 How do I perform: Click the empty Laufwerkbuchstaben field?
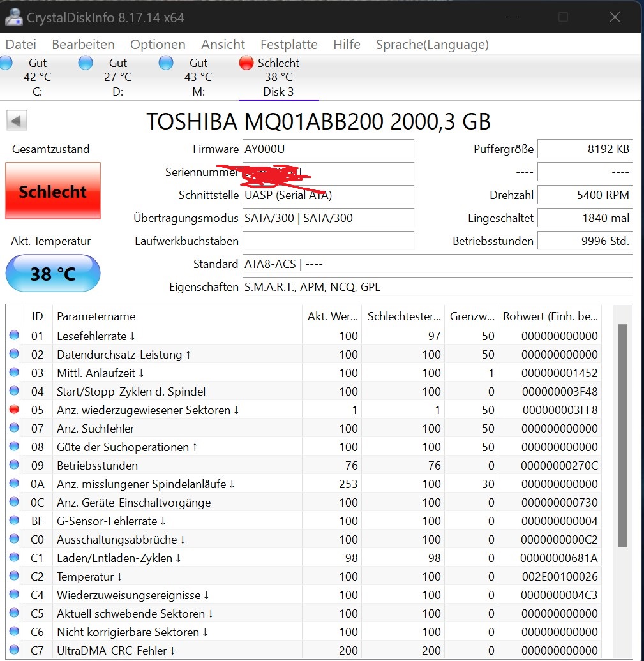(x=328, y=241)
